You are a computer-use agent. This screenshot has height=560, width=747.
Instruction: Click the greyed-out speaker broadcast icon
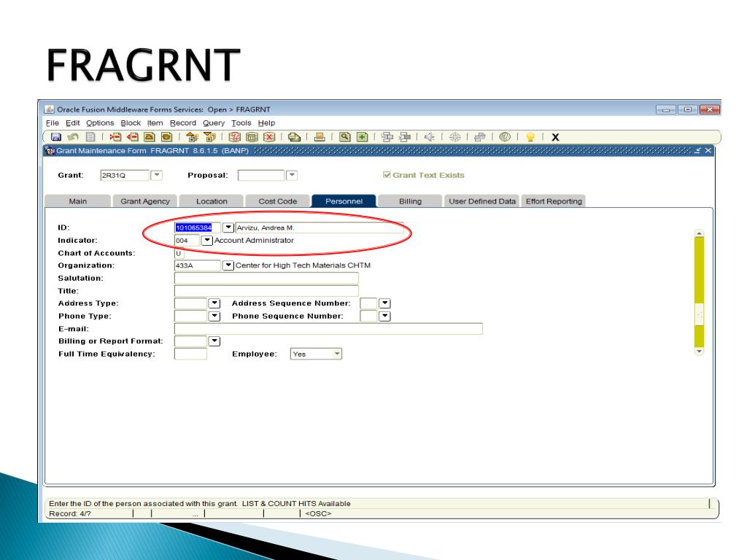(430, 137)
